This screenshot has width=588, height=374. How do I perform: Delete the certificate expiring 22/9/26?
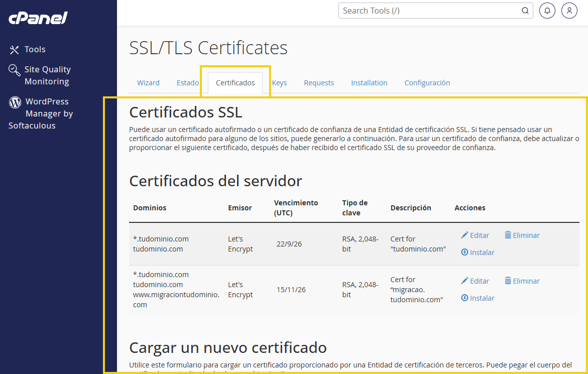click(x=522, y=235)
